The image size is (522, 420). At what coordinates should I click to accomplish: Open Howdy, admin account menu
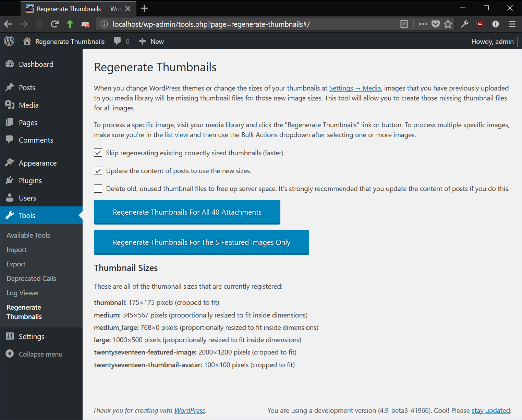point(492,41)
